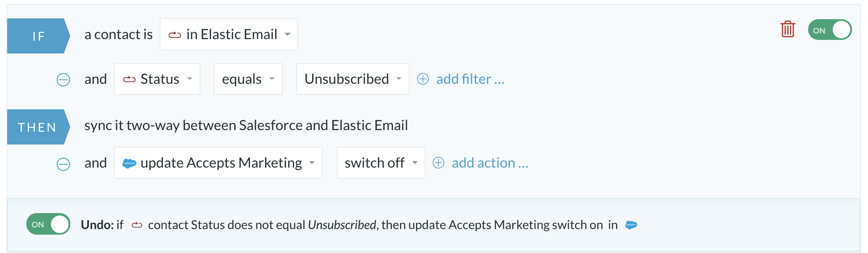Remove the Status filter with minus icon
This screenshot has height=253, width=868.
tap(63, 79)
